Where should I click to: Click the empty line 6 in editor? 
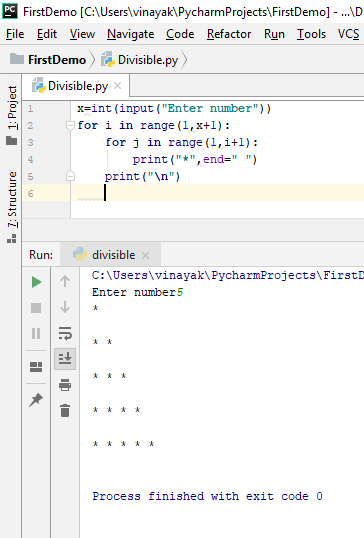[x=217, y=193]
